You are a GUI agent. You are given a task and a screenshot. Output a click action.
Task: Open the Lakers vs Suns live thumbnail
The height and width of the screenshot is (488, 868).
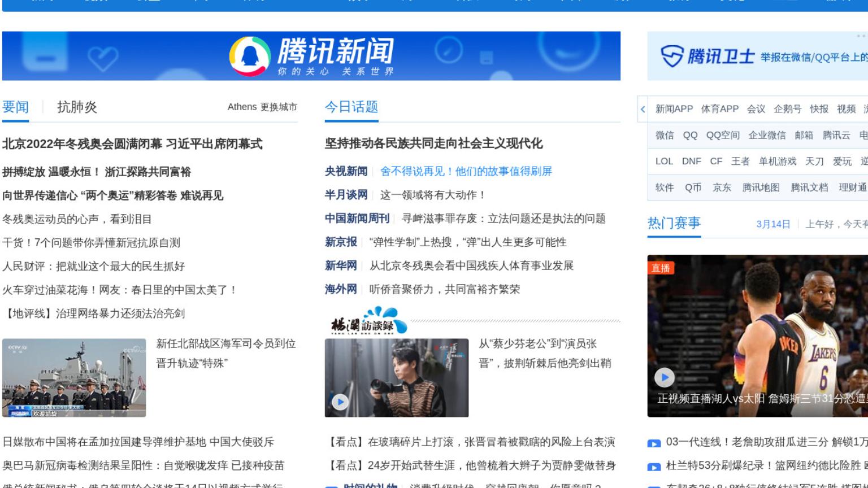point(758,336)
